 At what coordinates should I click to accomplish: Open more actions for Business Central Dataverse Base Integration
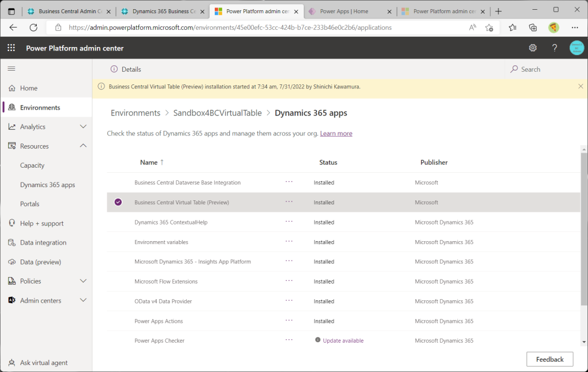pyautogui.click(x=289, y=182)
